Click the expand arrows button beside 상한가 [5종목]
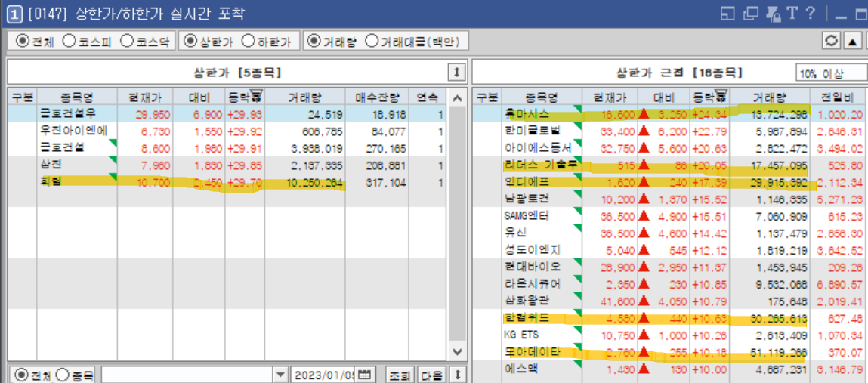Image resolution: width=868 pixels, height=383 pixels. [457, 72]
